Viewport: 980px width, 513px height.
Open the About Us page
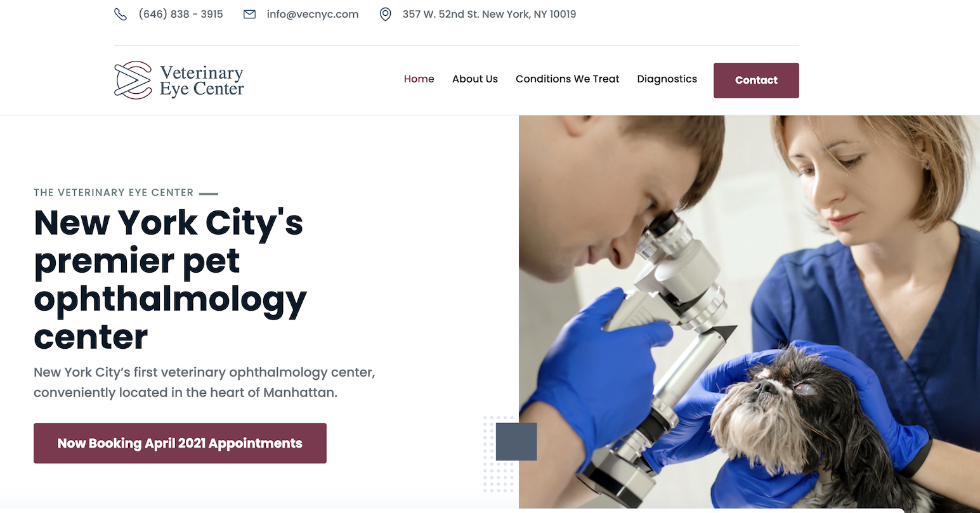tap(475, 79)
